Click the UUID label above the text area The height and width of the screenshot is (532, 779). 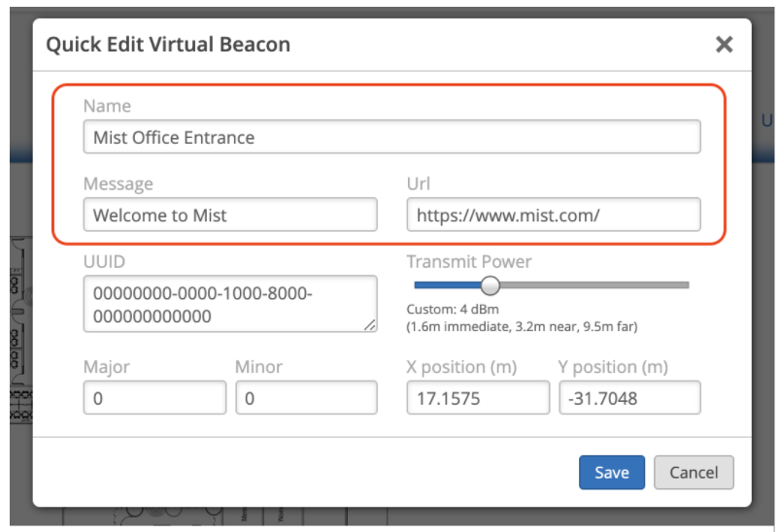(104, 262)
